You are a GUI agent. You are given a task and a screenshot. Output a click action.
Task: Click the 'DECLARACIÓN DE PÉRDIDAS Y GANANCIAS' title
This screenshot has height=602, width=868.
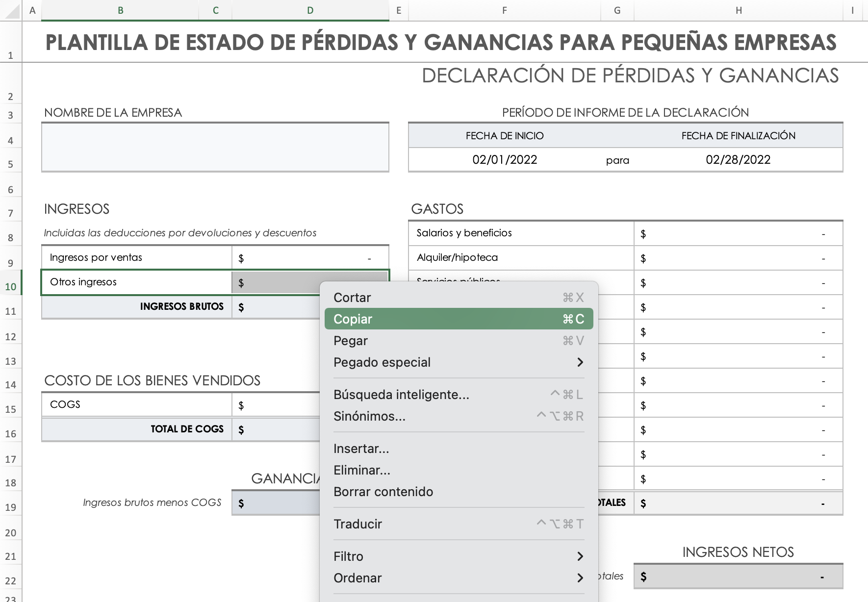click(630, 76)
